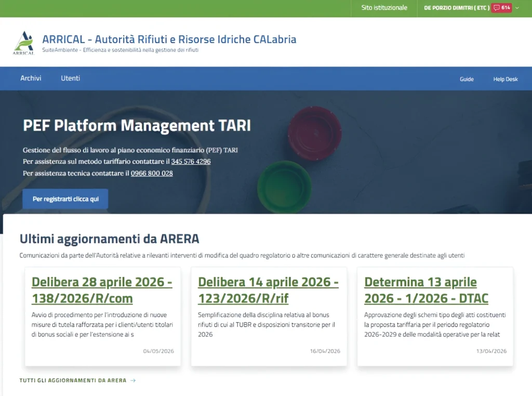Image resolution: width=532 pixels, height=396 pixels.
Task: Click the Comunicazioni da parte dell'Autorità text
Action: click(x=242, y=256)
